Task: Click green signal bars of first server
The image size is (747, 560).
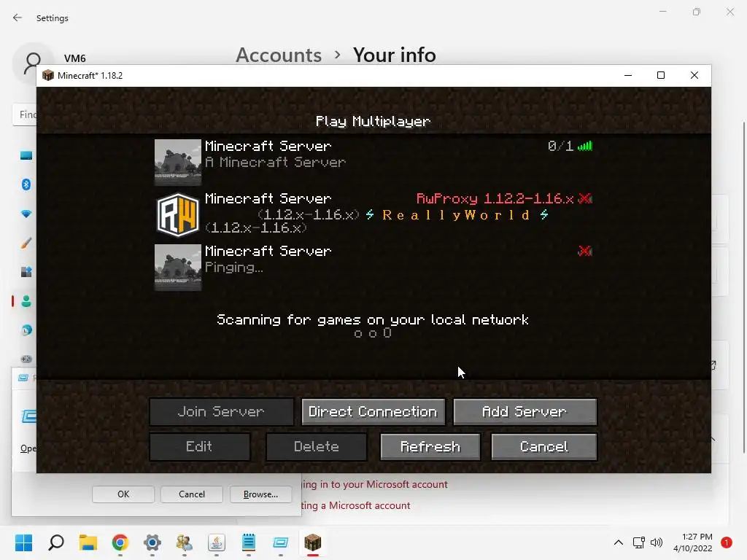Action: pyautogui.click(x=584, y=146)
